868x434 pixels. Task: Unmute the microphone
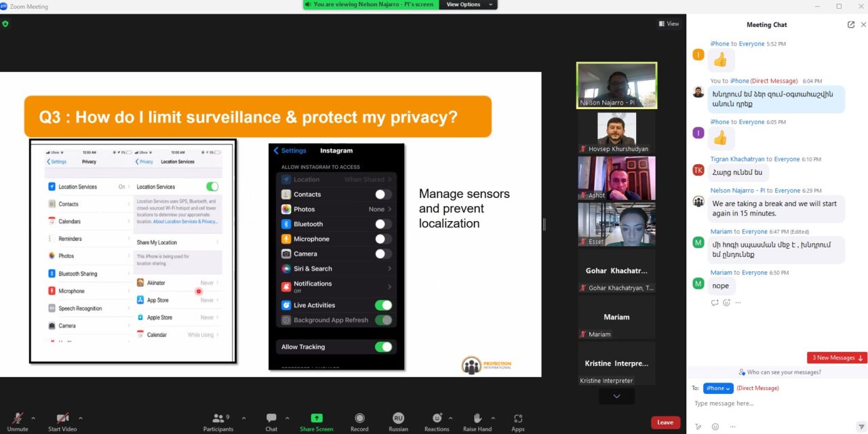pyautogui.click(x=18, y=418)
